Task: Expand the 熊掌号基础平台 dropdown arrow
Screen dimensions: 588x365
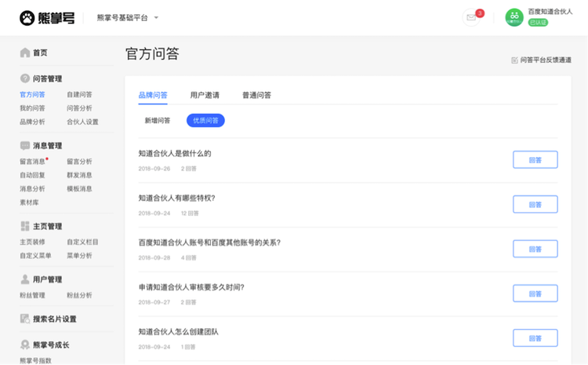Action: click(x=156, y=17)
